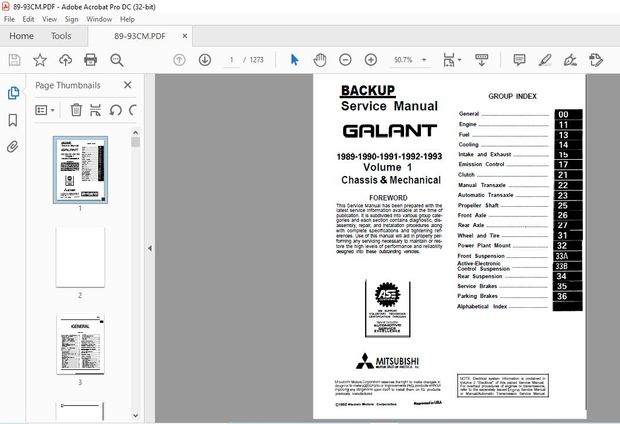Rotate page counterclockwise in thumbnails

pyautogui.click(x=115, y=110)
